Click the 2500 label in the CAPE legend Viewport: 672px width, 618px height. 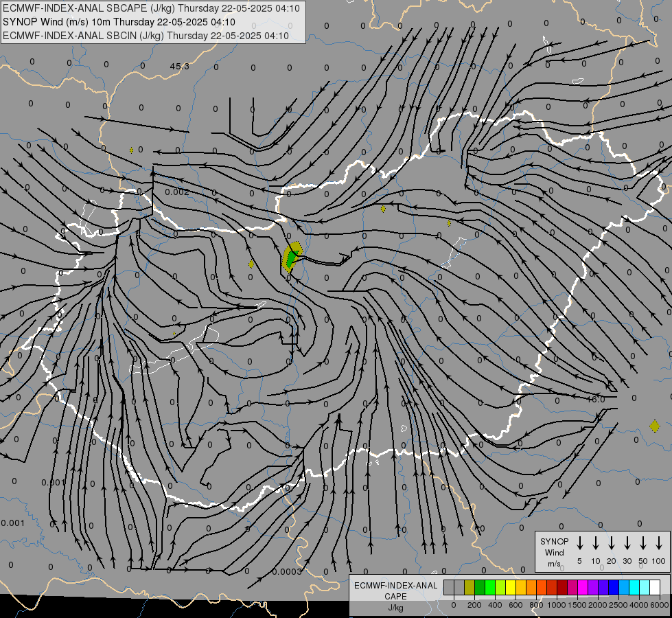tap(618, 605)
